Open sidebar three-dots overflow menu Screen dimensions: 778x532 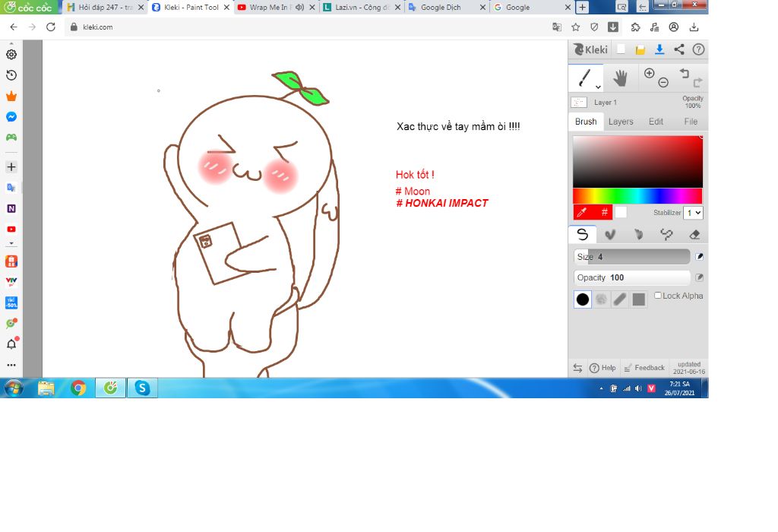pos(11,365)
